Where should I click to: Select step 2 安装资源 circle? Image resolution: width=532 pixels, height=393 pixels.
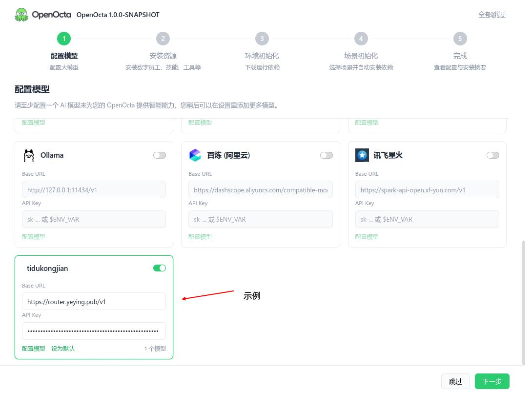tap(163, 39)
